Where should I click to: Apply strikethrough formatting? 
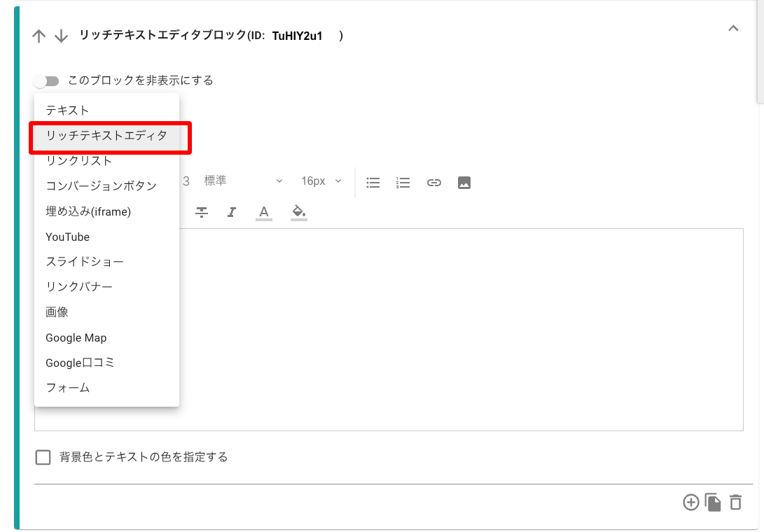pos(202,212)
